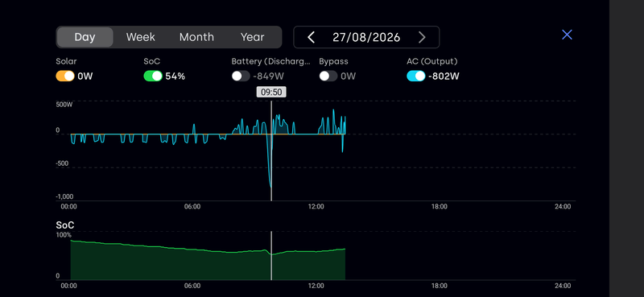Click the Solar 0W reading
644x297 pixels.
pos(85,76)
